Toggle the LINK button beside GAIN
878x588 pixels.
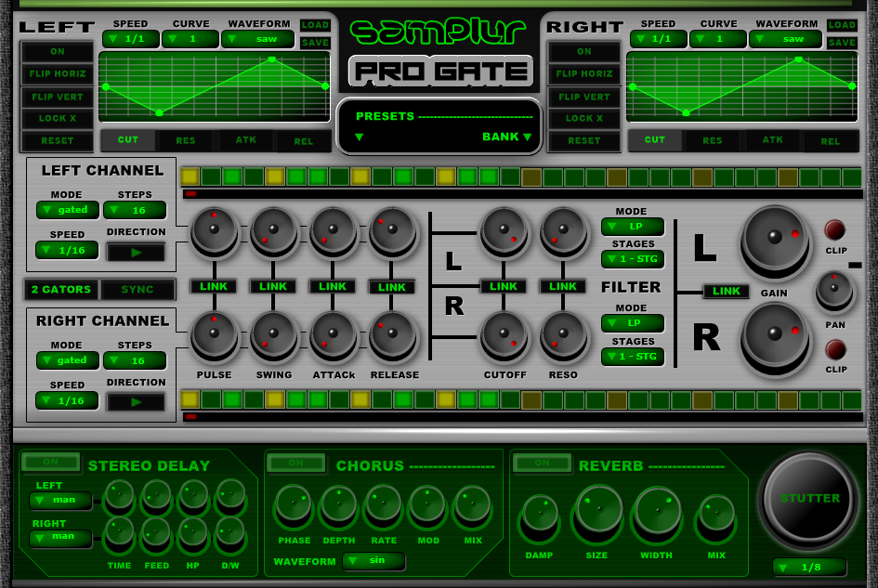[727, 291]
